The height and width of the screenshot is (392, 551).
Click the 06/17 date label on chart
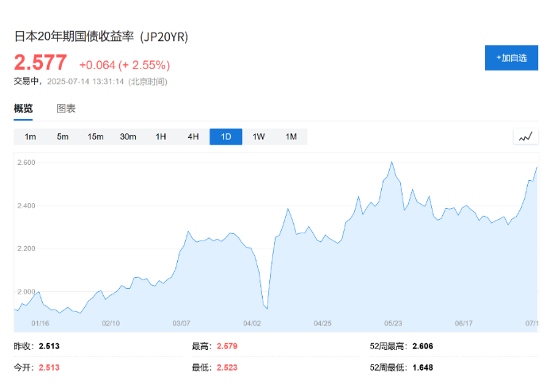click(x=464, y=323)
